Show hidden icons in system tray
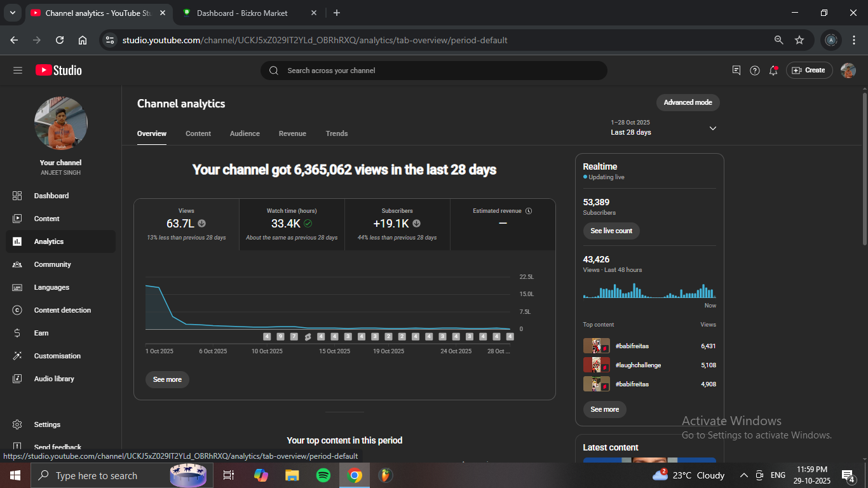 pos(743,475)
